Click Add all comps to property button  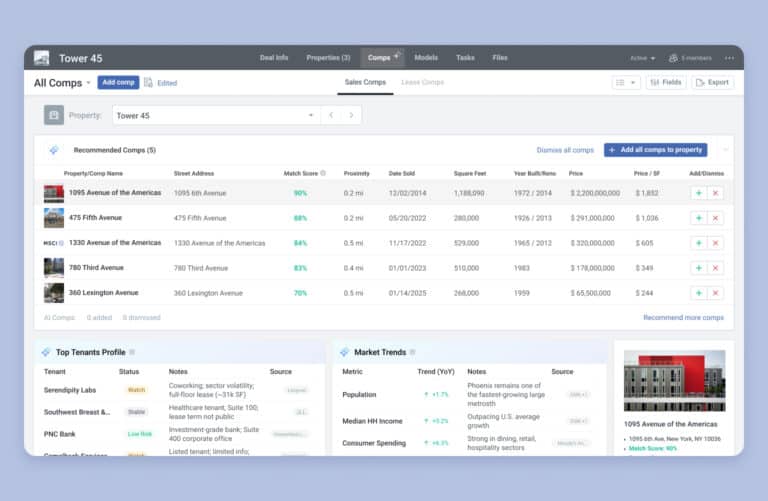point(655,150)
